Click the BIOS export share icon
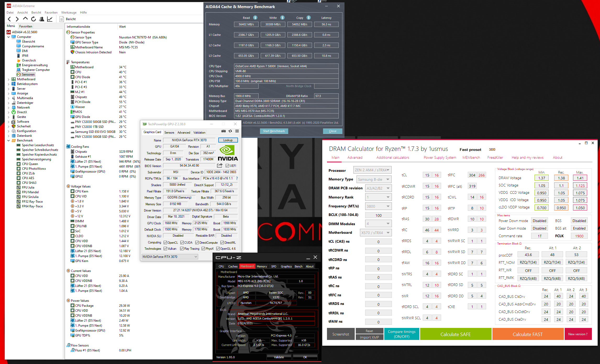 click(220, 166)
